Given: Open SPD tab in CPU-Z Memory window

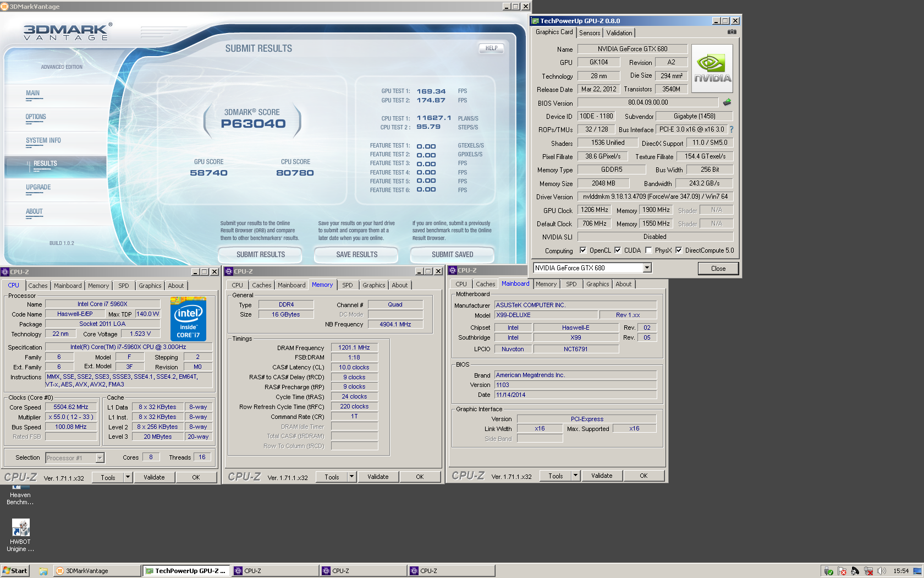Looking at the screenshot, I should point(348,285).
